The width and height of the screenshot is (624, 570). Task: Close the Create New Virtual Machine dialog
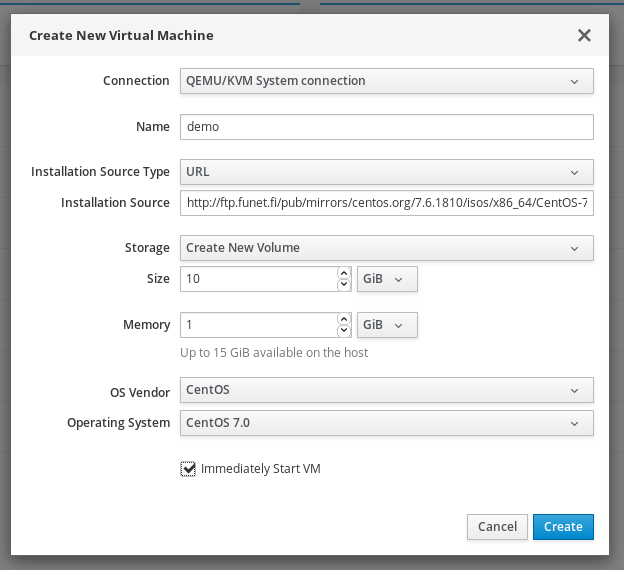click(x=584, y=36)
